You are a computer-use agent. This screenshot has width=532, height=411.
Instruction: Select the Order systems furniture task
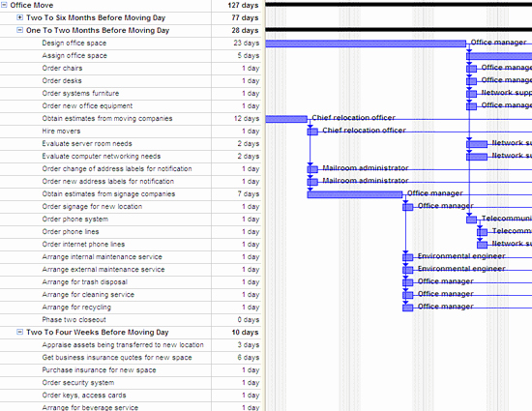[x=80, y=93]
